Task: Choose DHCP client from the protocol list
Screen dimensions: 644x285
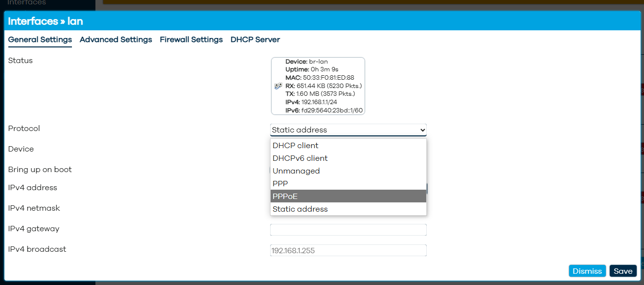Action: [348, 146]
